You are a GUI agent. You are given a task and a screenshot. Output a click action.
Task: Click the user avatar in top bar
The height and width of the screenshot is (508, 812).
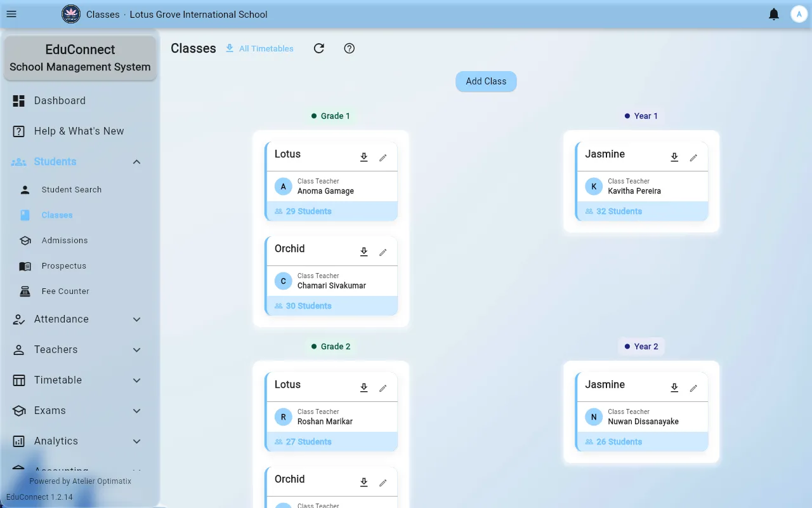click(x=799, y=14)
